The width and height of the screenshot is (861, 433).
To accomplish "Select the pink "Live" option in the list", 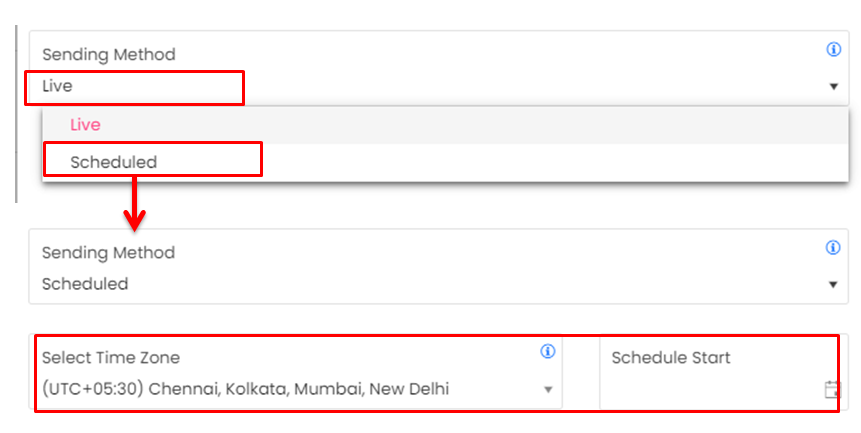I will 85,125.
